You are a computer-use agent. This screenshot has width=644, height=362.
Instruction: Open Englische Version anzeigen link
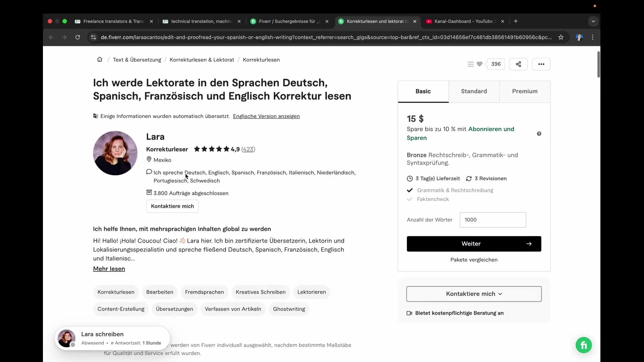point(266,116)
